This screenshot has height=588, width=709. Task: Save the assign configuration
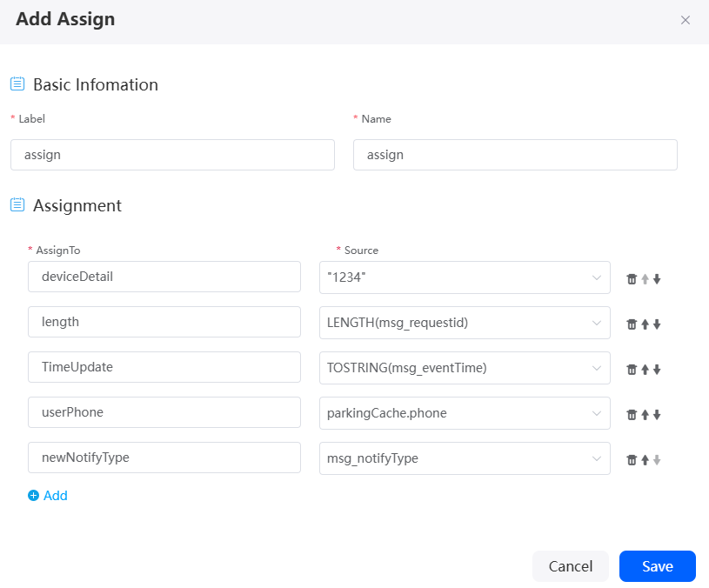[658, 566]
